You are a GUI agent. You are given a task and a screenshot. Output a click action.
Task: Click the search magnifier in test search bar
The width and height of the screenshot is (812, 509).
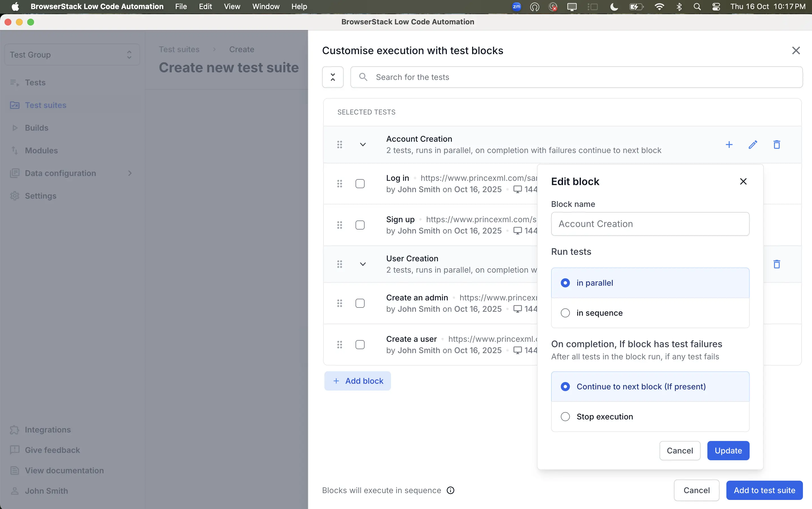point(363,77)
